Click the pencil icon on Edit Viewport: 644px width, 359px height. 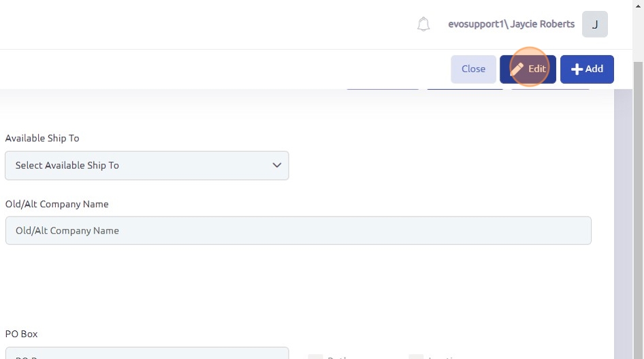click(x=517, y=69)
